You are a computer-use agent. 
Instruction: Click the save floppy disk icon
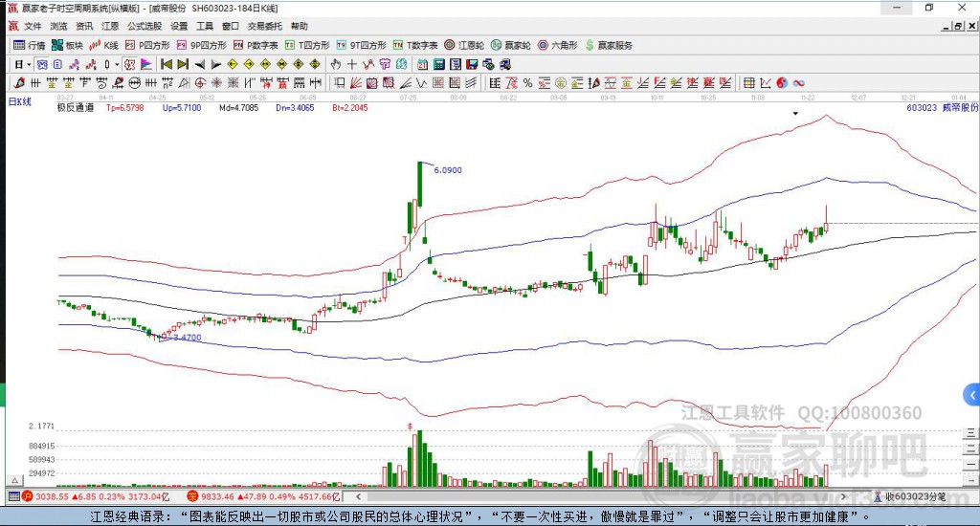472,64
